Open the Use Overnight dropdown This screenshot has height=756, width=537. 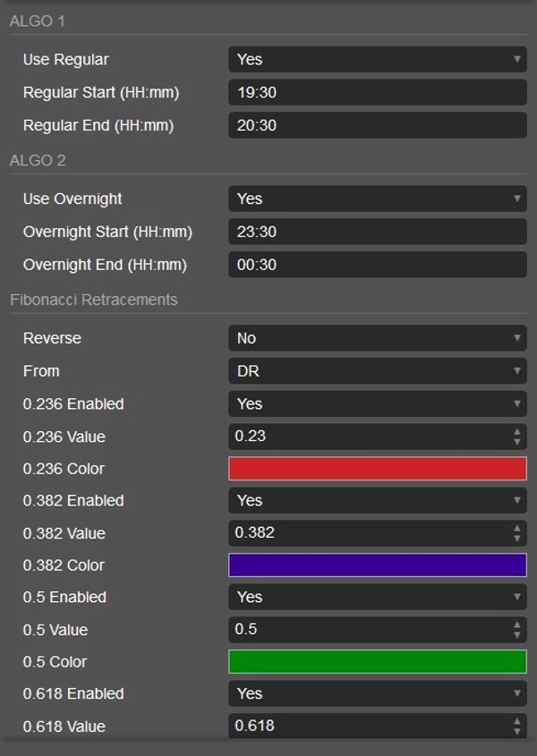(377, 199)
